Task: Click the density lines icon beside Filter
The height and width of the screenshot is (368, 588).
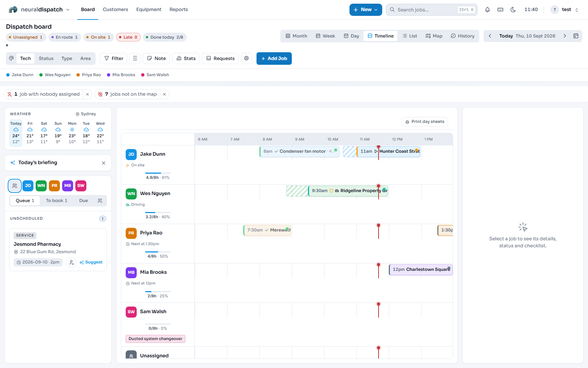Action: 135,58
